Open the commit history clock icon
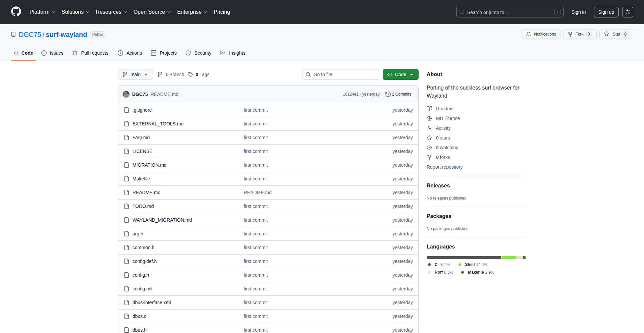Screen dimensions: 644x333 [388, 94]
